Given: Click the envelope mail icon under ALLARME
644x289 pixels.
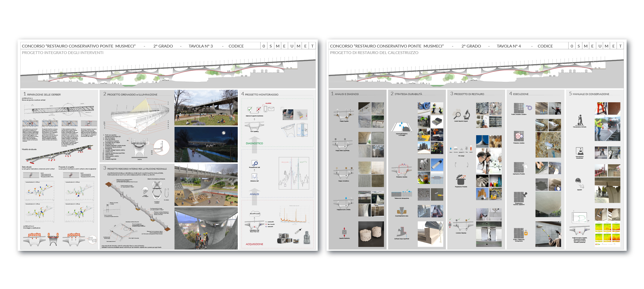Looking at the screenshot, I should pyautogui.click(x=271, y=109).
